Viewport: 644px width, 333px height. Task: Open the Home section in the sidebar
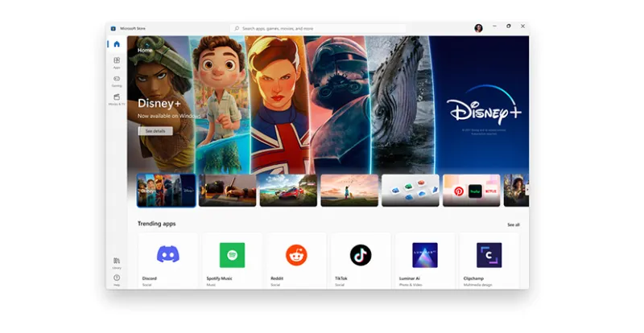click(x=117, y=44)
